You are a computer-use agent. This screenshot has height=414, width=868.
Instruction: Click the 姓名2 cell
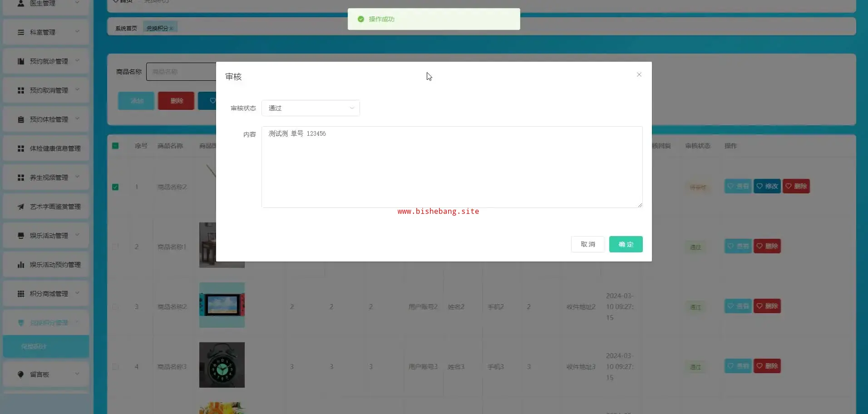coord(456,307)
